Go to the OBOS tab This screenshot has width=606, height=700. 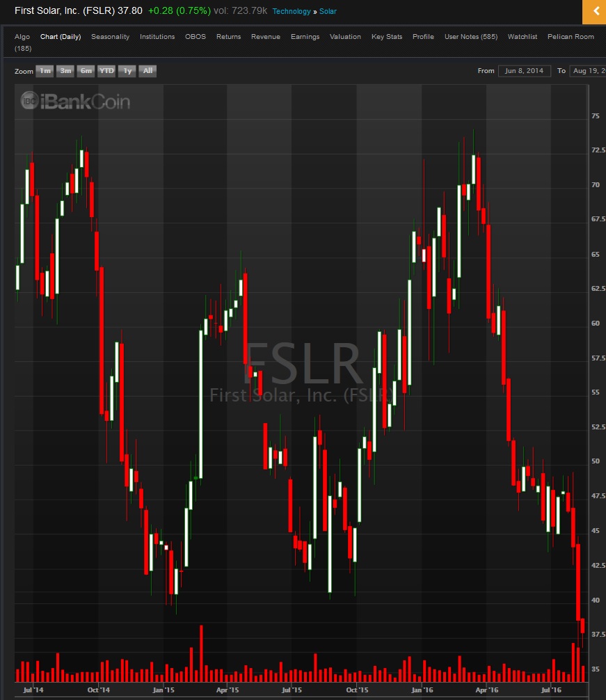click(196, 37)
